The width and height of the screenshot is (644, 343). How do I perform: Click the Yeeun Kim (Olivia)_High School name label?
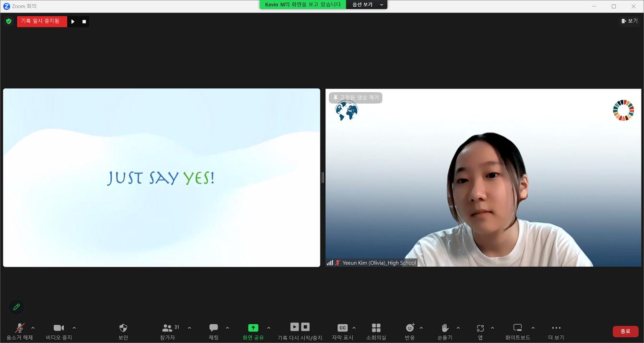pyautogui.click(x=379, y=263)
